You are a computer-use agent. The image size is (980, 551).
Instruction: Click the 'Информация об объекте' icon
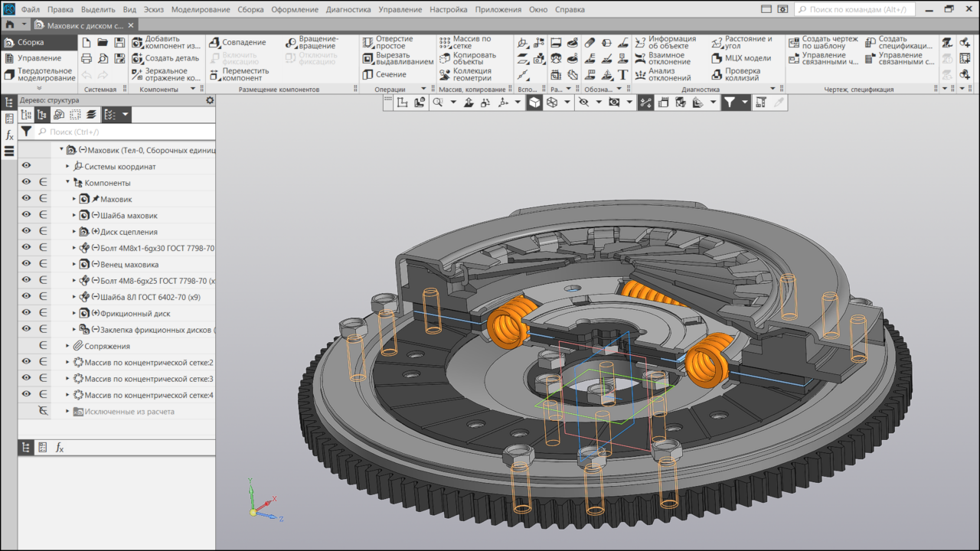tap(640, 43)
